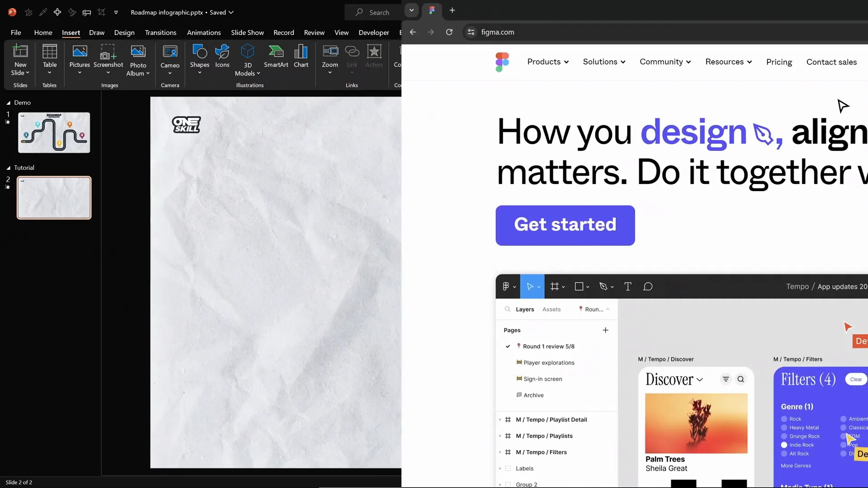
Task: Switch to the Home ribbon tab
Action: coord(43,33)
